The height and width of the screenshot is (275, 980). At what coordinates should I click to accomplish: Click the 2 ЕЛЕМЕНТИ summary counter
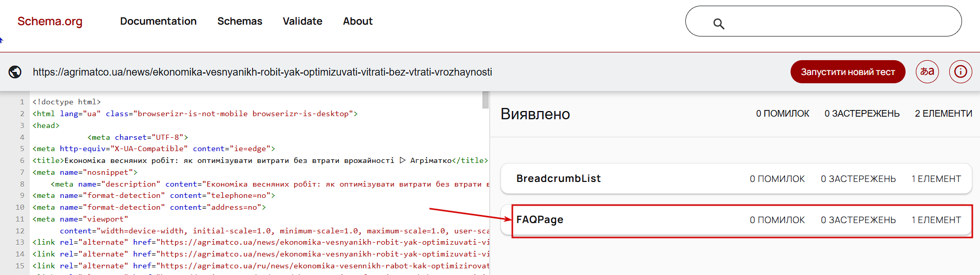tap(943, 114)
